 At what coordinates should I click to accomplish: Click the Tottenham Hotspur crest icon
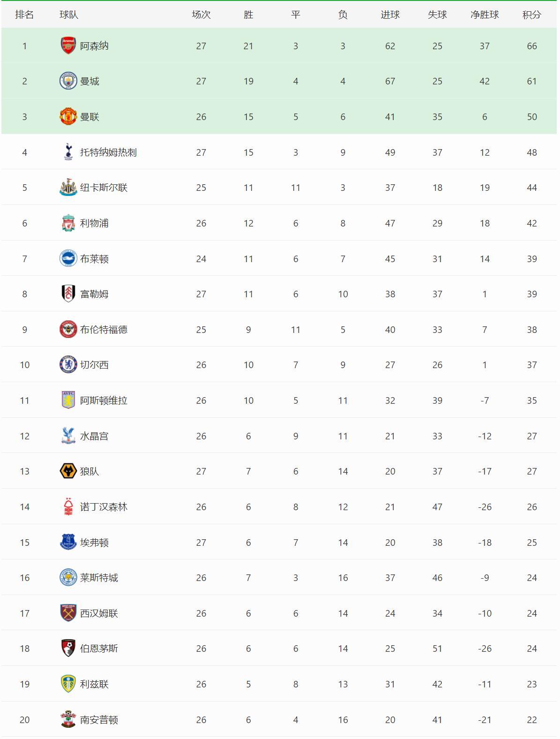click(68, 152)
